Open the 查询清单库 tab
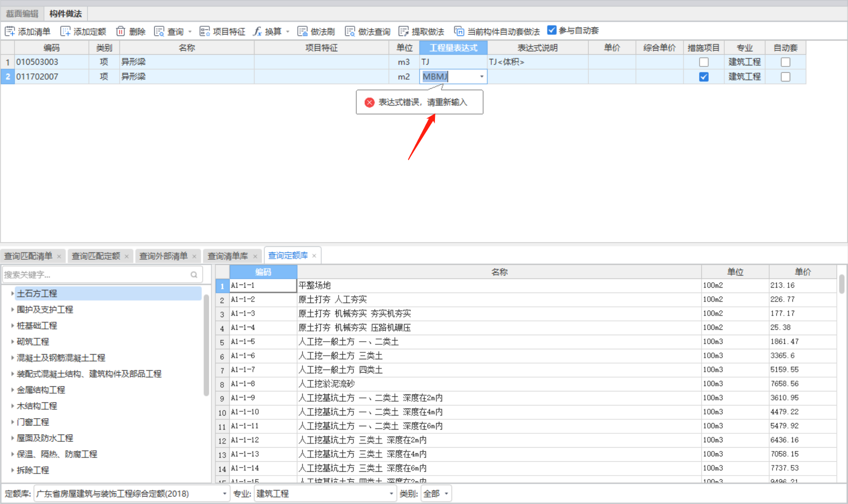The height and width of the screenshot is (504, 848). click(228, 257)
